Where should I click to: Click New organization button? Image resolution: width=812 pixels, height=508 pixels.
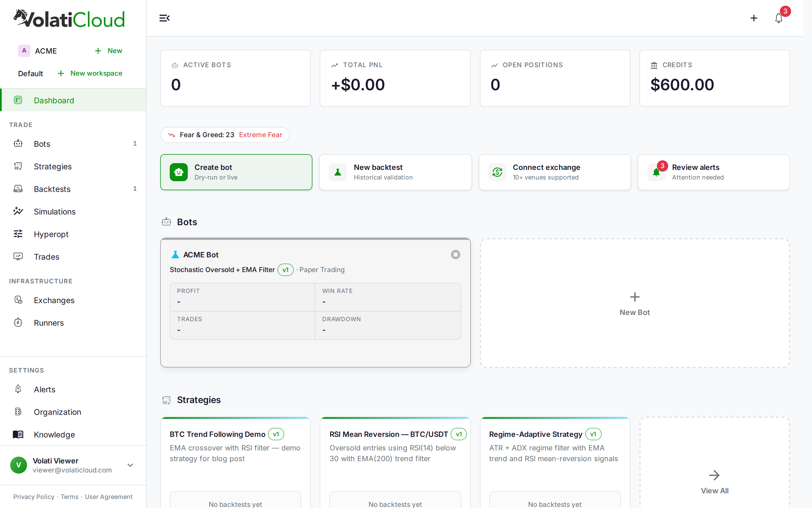[x=108, y=51]
